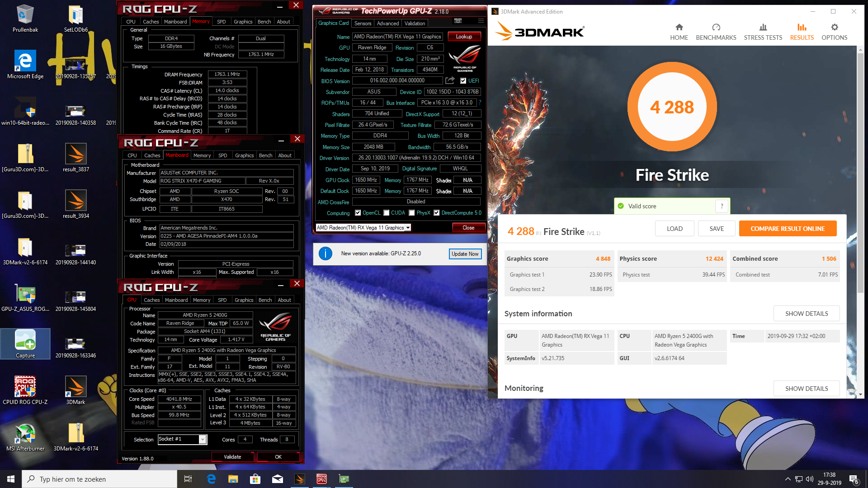868x488 pixels.
Task: Open the Prullenbak recycle bin icon
Action: [25, 18]
